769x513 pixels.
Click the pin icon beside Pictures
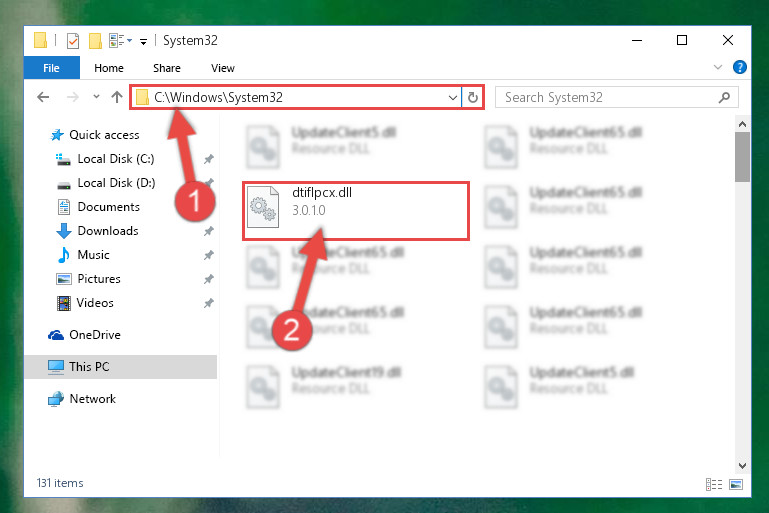209,279
